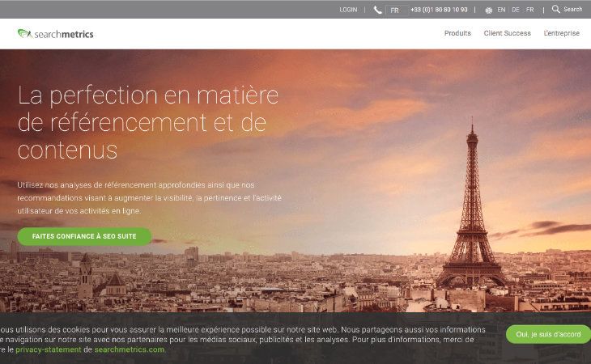
Task: Open the privacy-statement link
Action: click(x=49, y=349)
